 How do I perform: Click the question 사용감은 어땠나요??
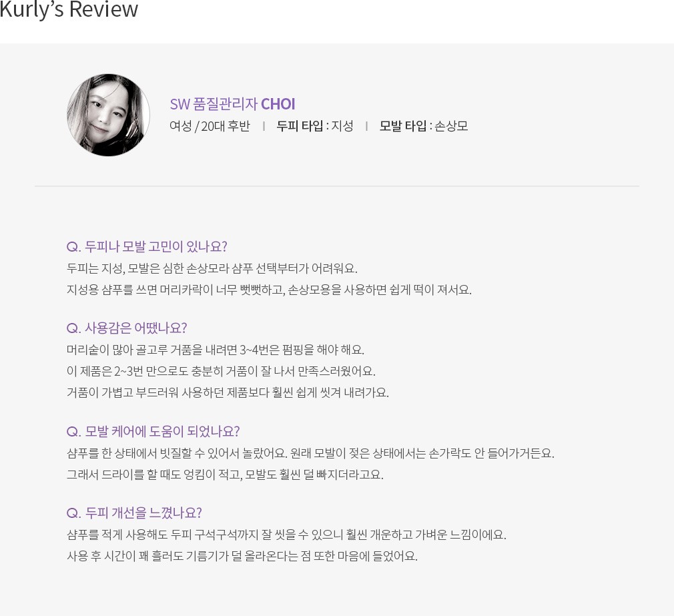coord(127,328)
